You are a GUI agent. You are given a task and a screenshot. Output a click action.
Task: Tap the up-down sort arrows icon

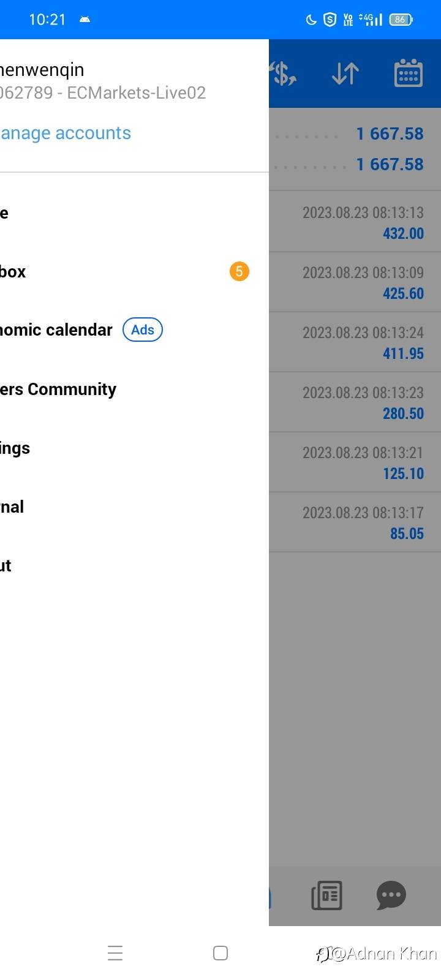click(x=345, y=74)
